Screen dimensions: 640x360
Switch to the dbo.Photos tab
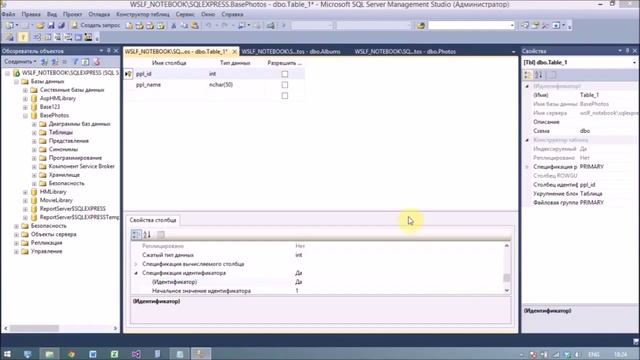coord(405,51)
